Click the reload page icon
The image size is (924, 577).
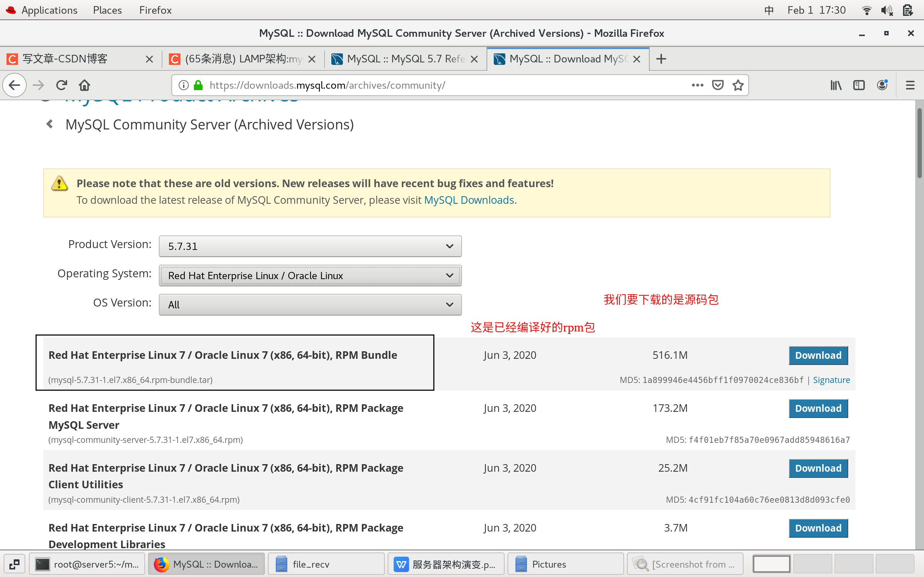(61, 85)
